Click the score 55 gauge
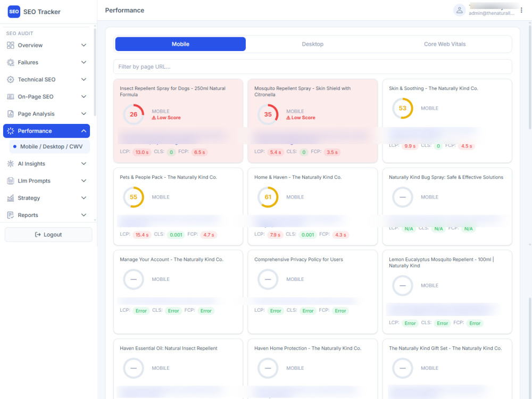Image resolution: width=532 pixels, height=399 pixels. coord(134,197)
